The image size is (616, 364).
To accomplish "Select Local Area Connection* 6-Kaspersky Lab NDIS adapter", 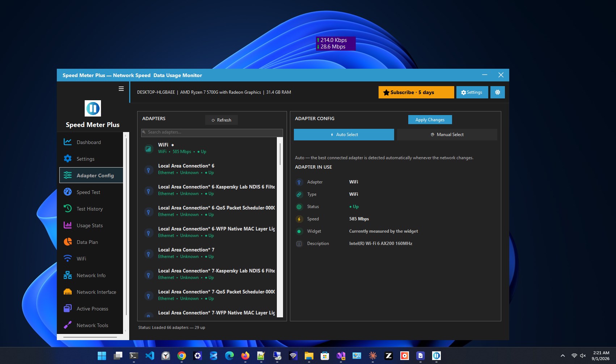I will 209,190.
